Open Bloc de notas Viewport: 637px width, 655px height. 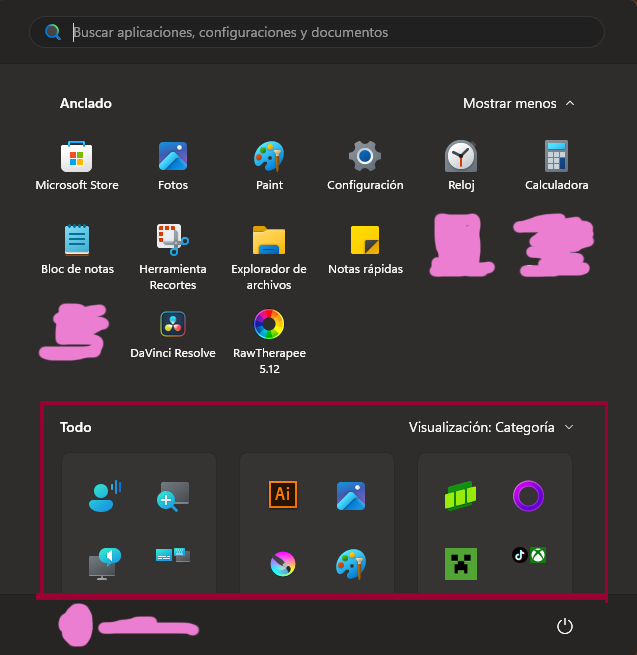77,250
